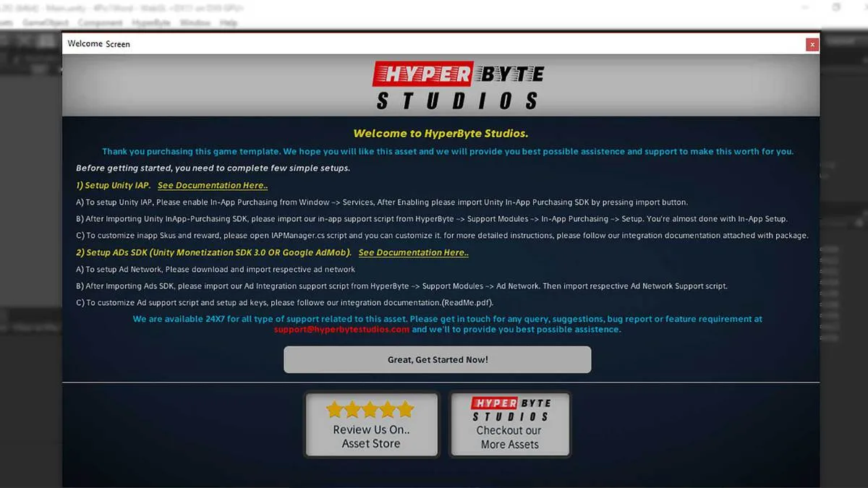868x488 pixels.
Task: Click the Great, Get Started Now! button
Action: pos(437,359)
